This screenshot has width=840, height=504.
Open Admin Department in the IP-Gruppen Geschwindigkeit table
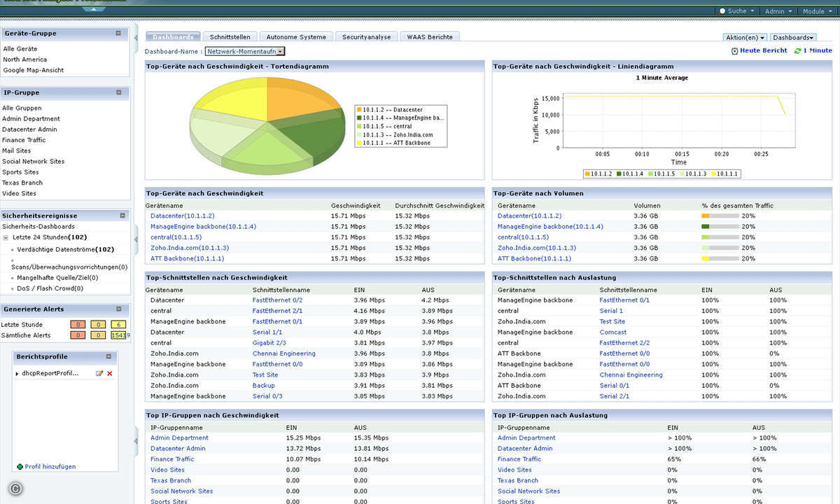(179, 438)
